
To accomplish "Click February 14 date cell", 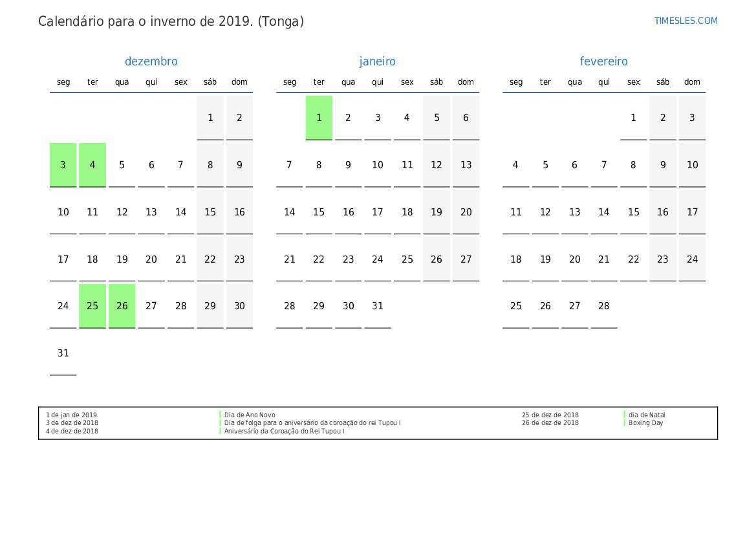I will tap(604, 212).
